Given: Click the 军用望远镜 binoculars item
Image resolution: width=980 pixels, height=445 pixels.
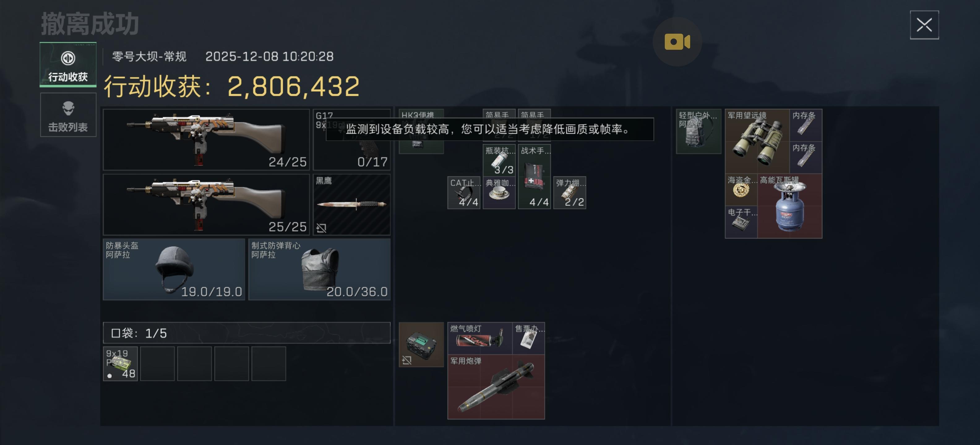Looking at the screenshot, I should [757, 141].
